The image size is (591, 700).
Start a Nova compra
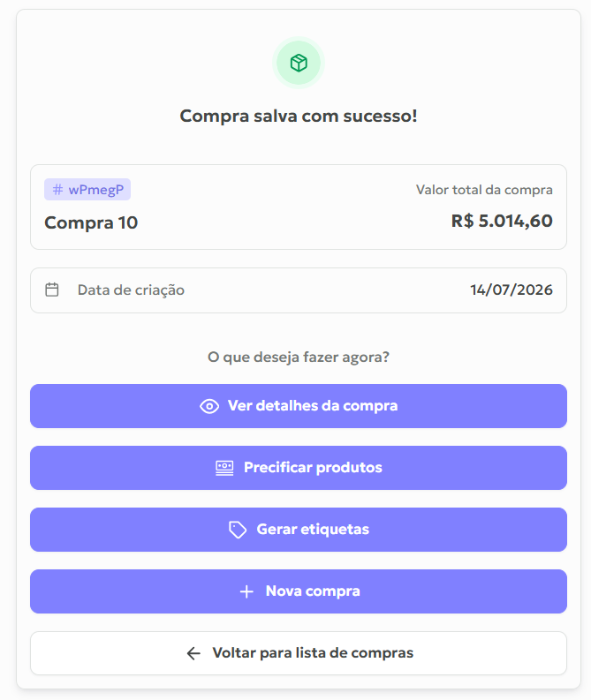pyautogui.click(x=299, y=591)
